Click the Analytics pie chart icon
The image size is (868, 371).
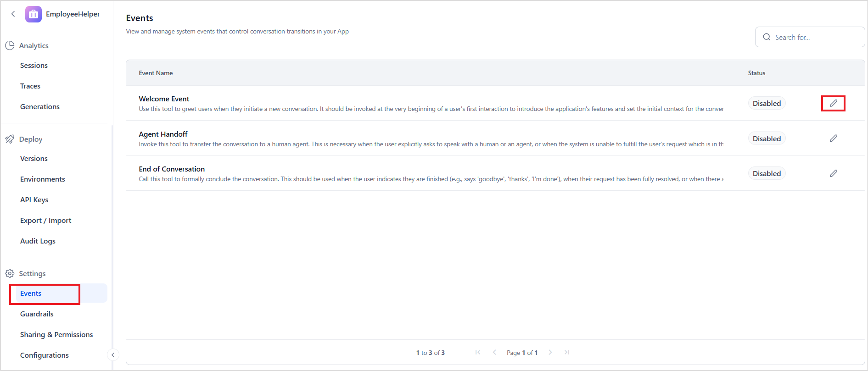click(x=10, y=45)
